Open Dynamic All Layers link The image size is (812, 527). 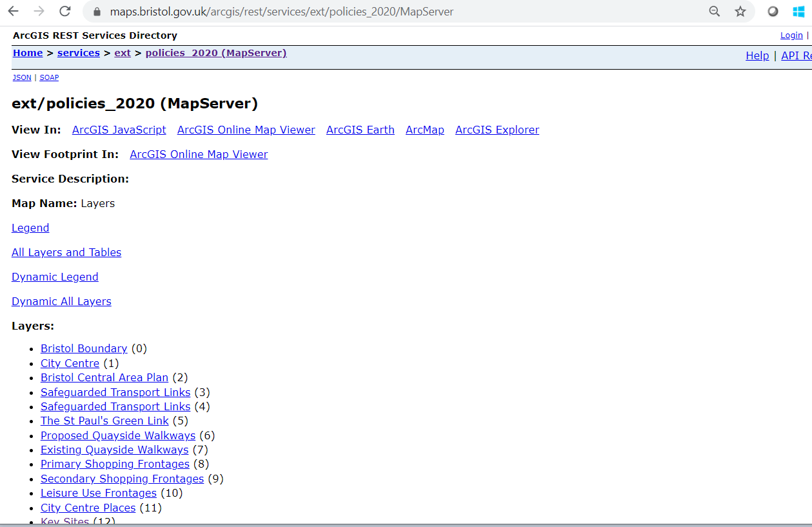coord(61,301)
